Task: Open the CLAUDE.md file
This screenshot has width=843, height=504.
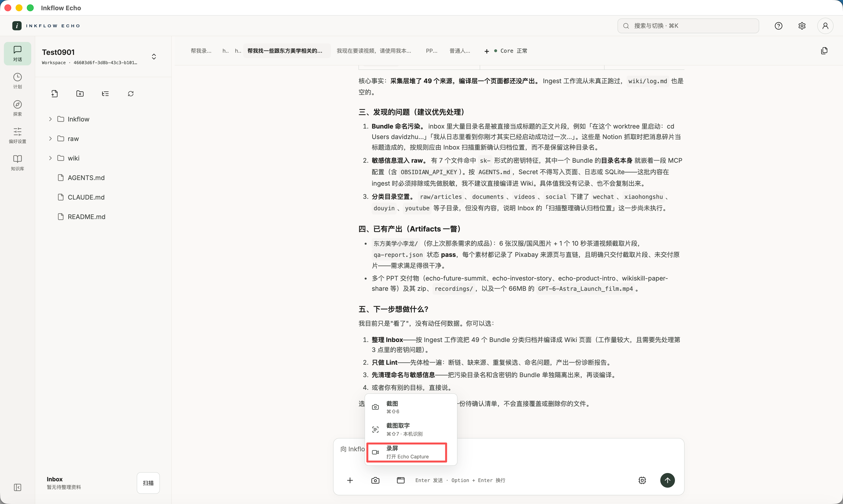Action: point(86,197)
